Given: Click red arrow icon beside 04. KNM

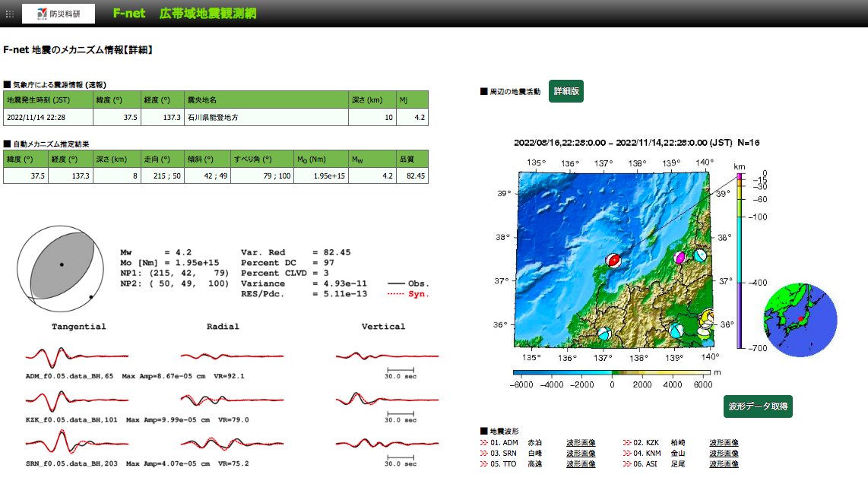Looking at the screenshot, I should point(626,454).
